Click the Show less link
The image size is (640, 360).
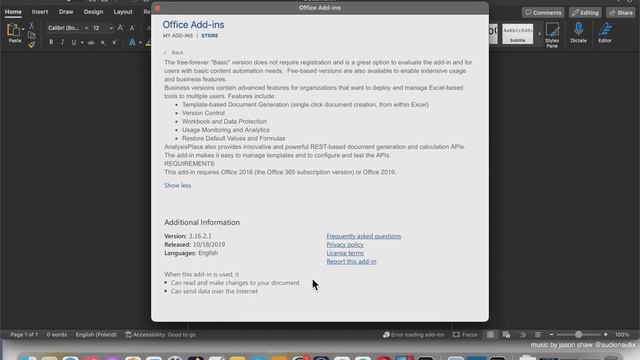pyautogui.click(x=178, y=186)
